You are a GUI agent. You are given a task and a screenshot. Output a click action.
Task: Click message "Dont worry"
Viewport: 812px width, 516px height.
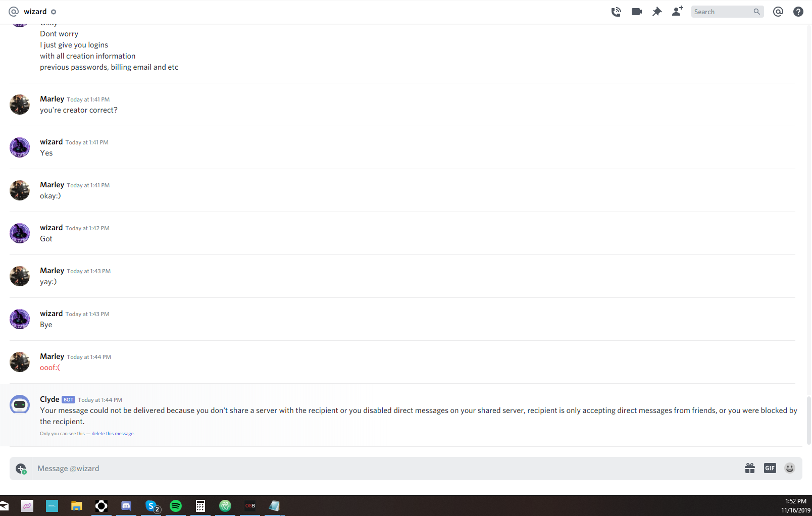click(x=59, y=34)
